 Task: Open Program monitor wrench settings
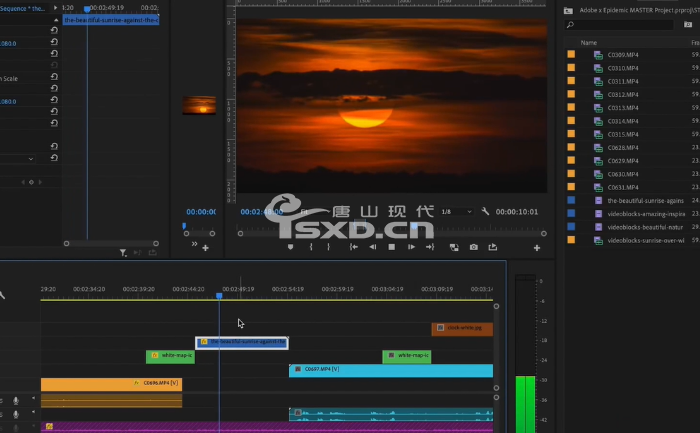[485, 212]
